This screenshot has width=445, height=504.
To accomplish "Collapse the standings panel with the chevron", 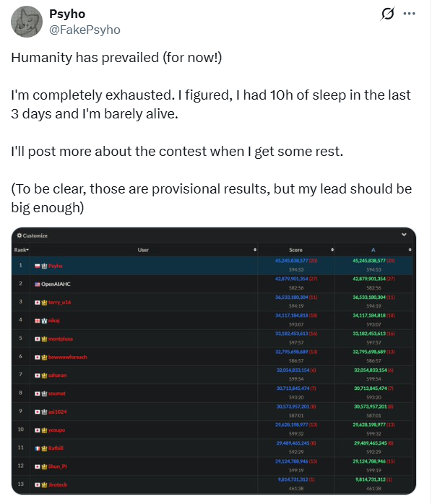I will 404,235.
